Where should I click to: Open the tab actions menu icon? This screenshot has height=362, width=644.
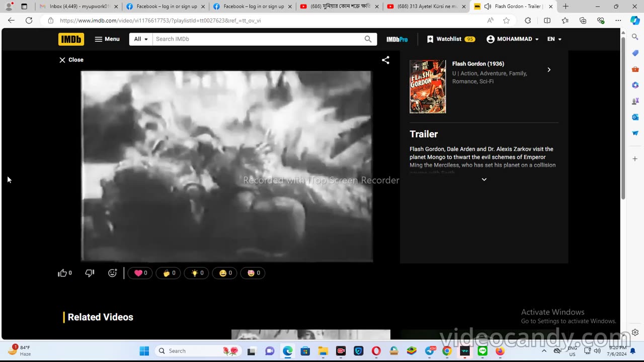click(24, 7)
